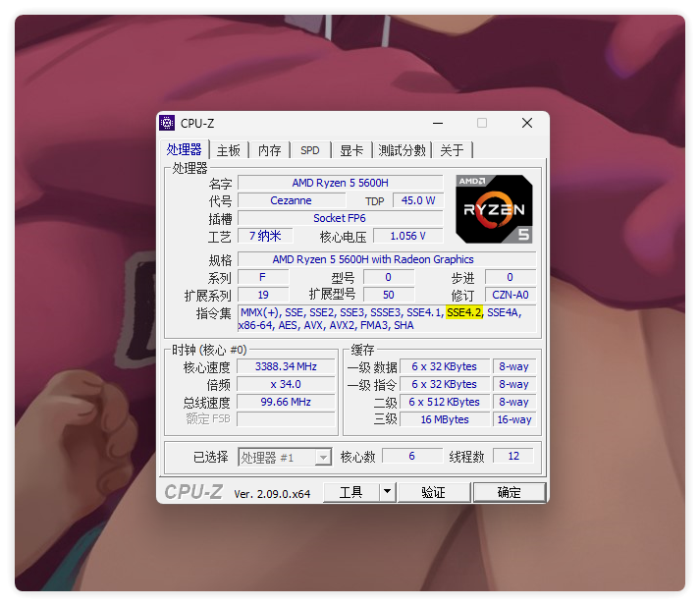Click the family value F

coord(263,277)
